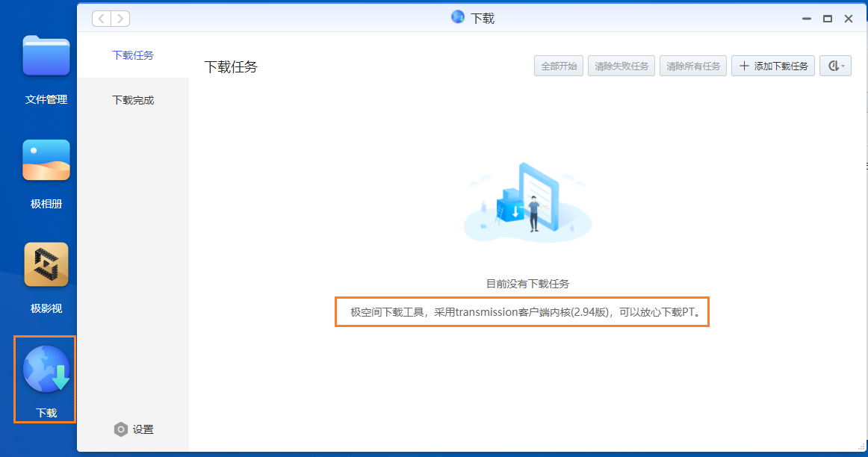Click the back arrow in title bar

[x=102, y=19]
